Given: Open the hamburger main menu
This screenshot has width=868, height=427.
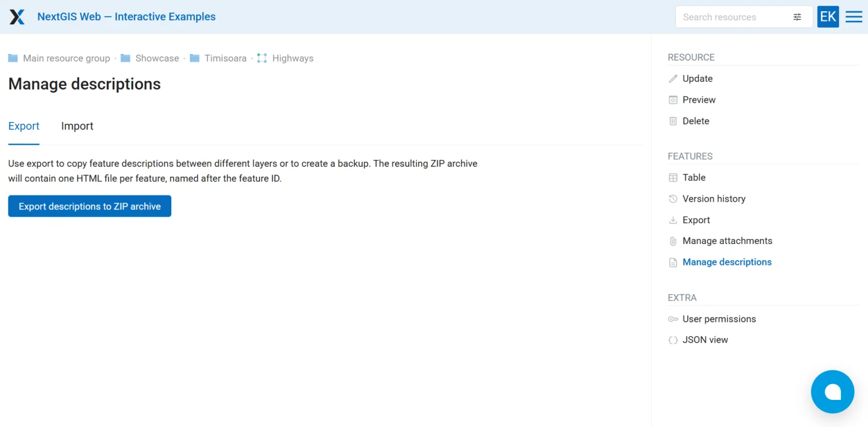Looking at the screenshot, I should [854, 17].
